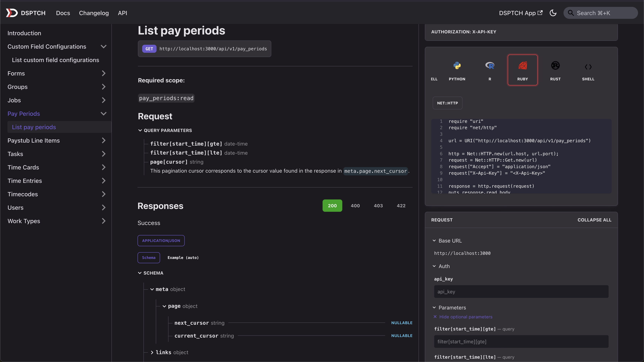The width and height of the screenshot is (644, 362).
Task: Click the search magnifier icon
Action: click(x=571, y=13)
